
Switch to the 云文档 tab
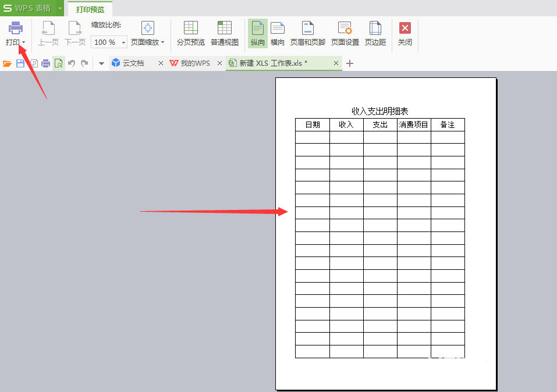coord(133,63)
